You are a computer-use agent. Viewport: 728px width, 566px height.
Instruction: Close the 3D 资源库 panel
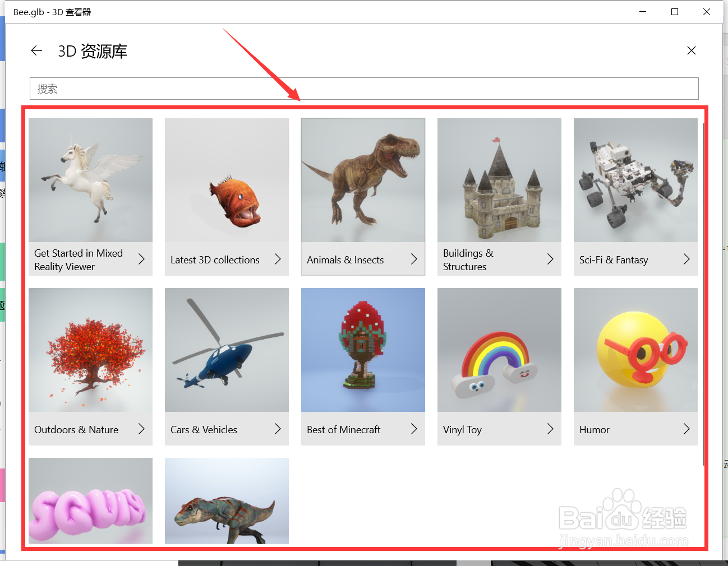pyautogui.click(x=692, y=50)
